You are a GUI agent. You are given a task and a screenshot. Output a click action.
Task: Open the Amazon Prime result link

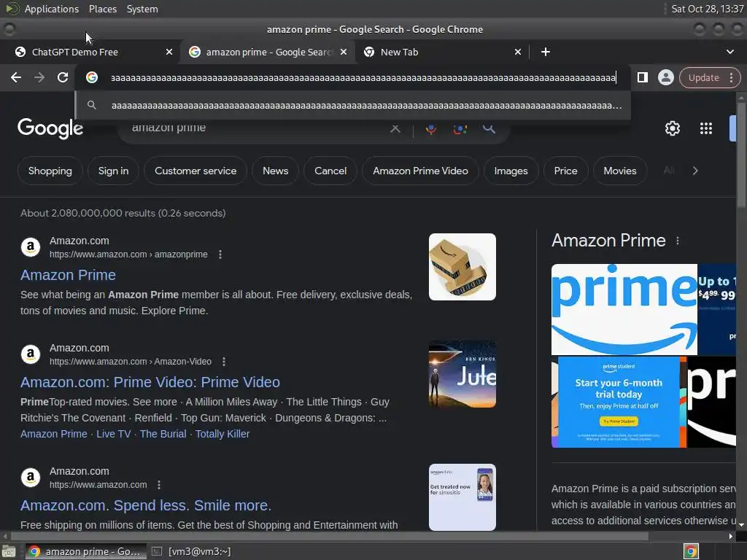coord(68,275)
